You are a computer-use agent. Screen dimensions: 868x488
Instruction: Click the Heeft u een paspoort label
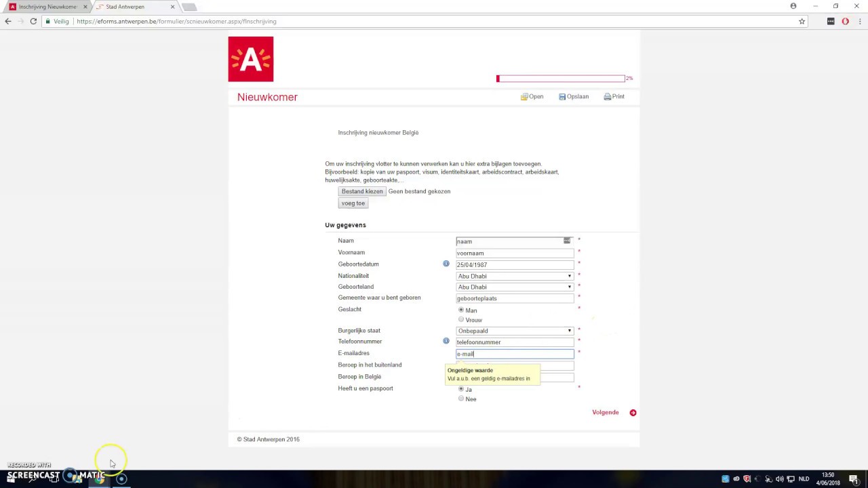pyautogui.click(x=366, y=388)
